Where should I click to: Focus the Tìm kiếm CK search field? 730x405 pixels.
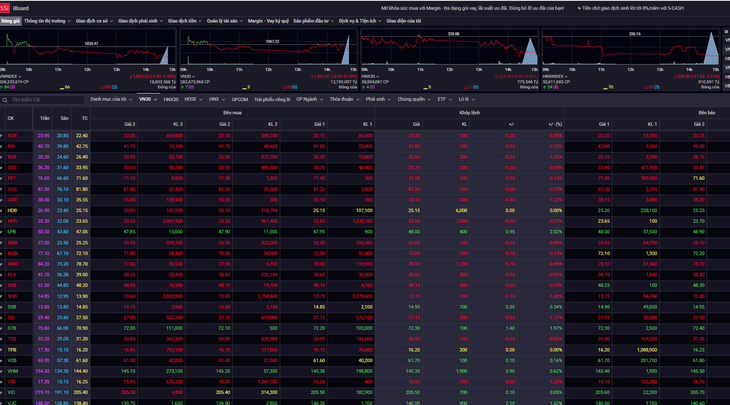point(43,100)
